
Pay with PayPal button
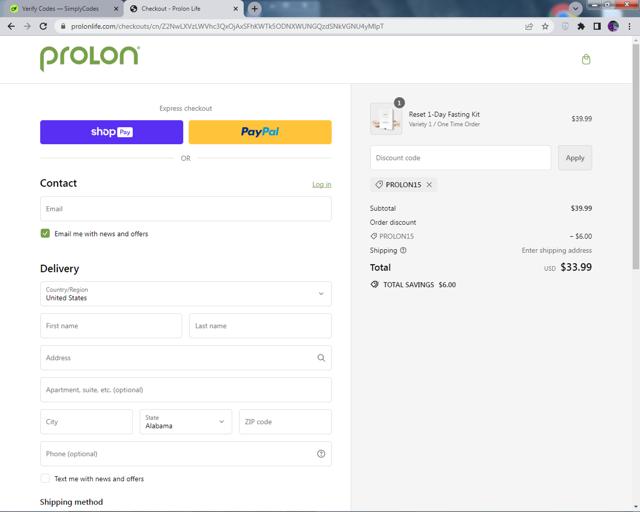coord(260,132)
